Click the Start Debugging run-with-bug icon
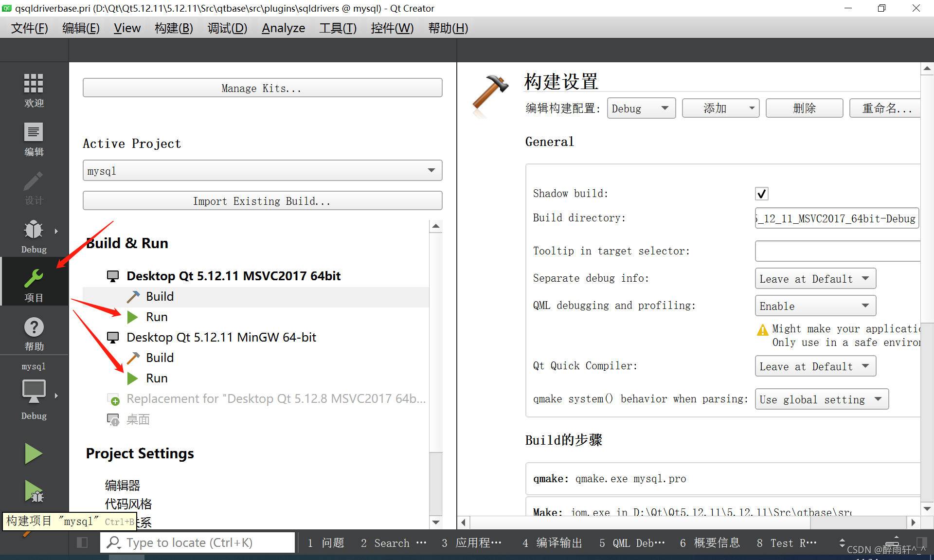This screenshot has height=560, width=934. [x=34, y=491]
